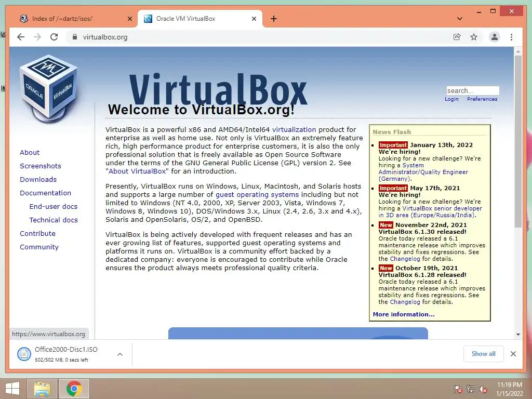The width and height of the screenshot is (532, 399).
Task: Click the Chrome taskbar icon
Action: coord(74,389)
